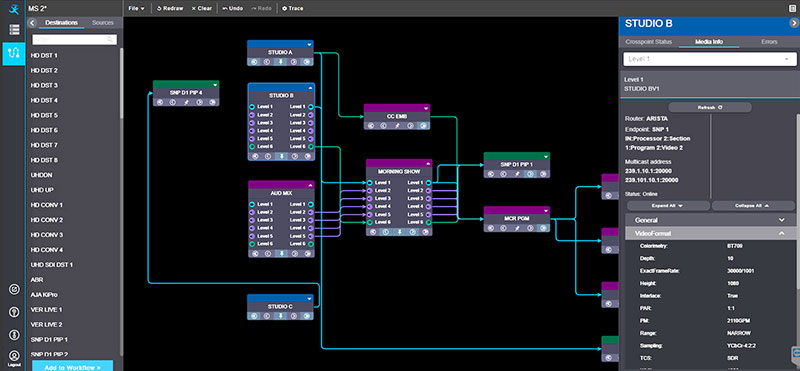Click the Trace toolbar button

click(292, 8)
